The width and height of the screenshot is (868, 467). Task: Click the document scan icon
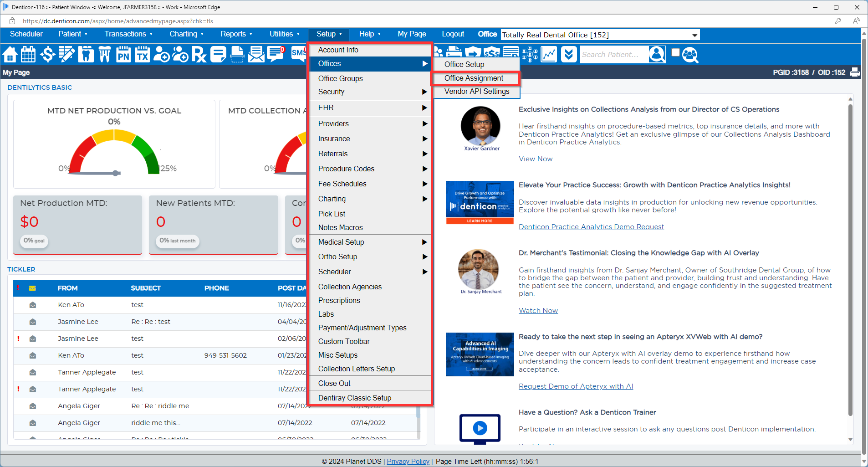237,55
